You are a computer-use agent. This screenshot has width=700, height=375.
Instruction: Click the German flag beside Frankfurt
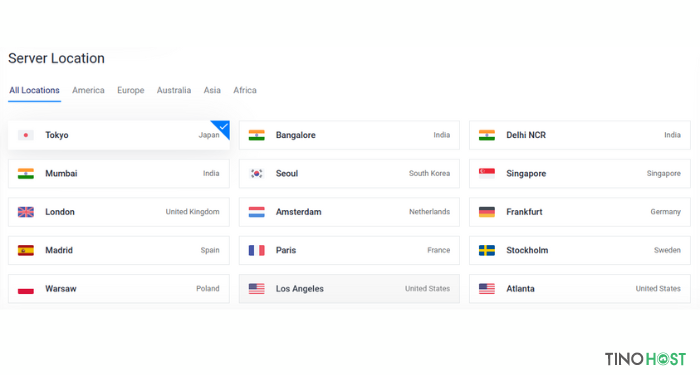[487, 212]
